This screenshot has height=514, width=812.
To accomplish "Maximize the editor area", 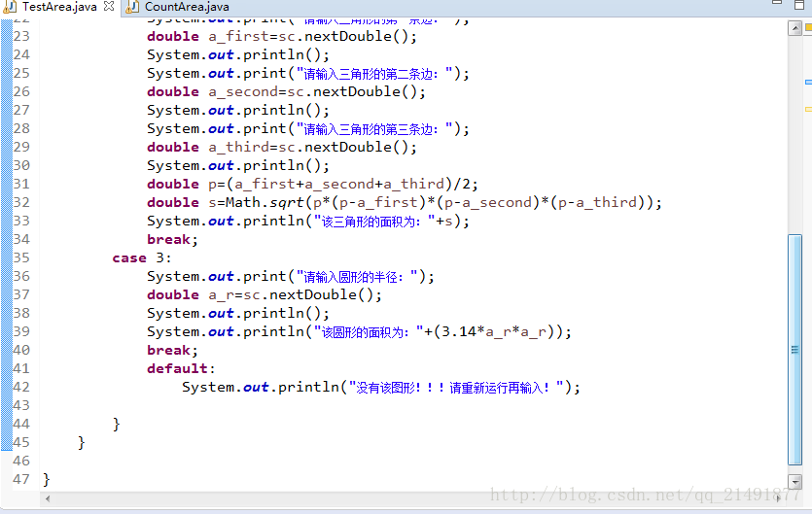I will click(x=799, y=5).
